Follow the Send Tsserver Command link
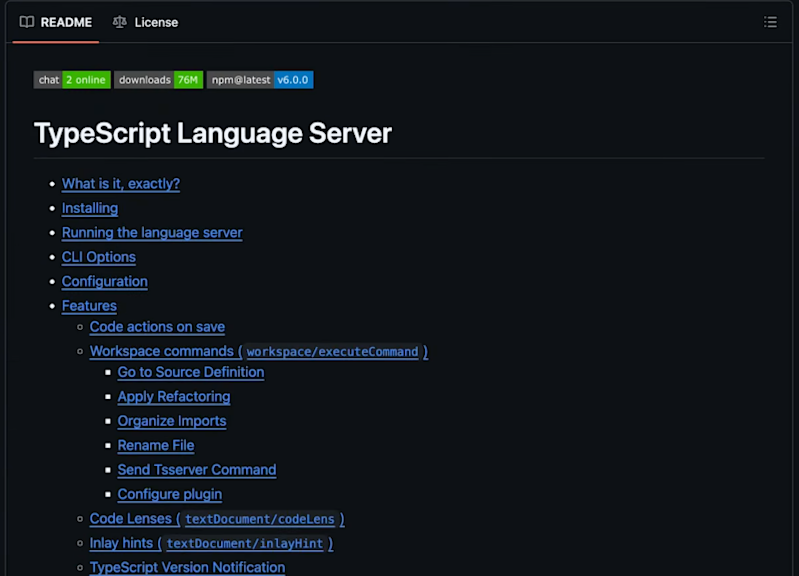799x576 pixels. (197, 470)
